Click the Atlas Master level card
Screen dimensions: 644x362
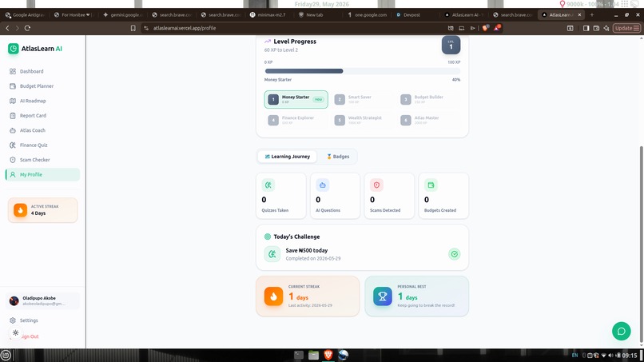pos(428,120)
